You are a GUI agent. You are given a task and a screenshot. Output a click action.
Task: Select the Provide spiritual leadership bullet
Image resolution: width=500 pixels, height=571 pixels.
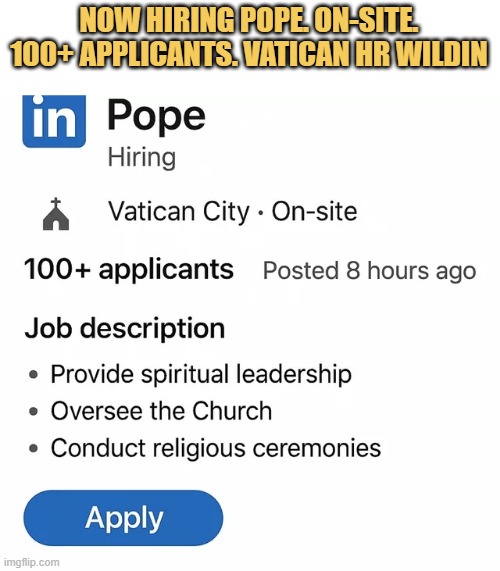[x=201, y=374]
